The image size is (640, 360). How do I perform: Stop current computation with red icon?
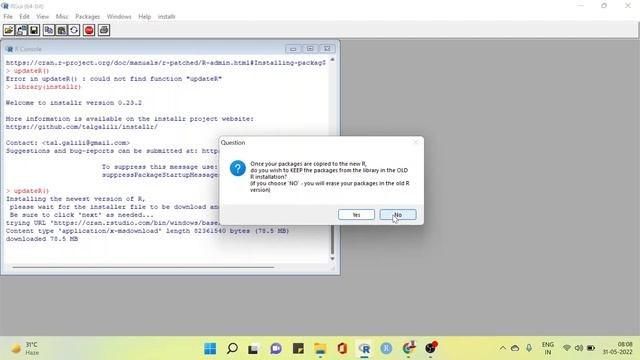pos(89,30)
